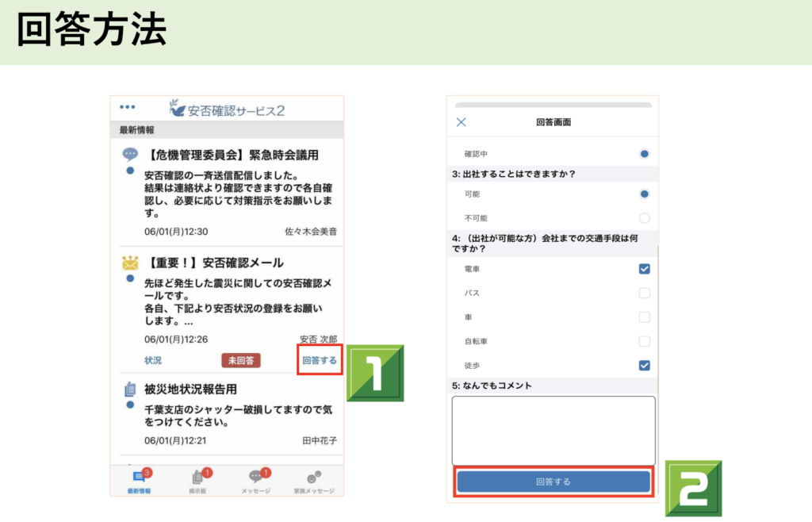The image size is (812, 522).
Task: Click the blue unread dot beside 緊急時会議用
Action: coord(130,171)
